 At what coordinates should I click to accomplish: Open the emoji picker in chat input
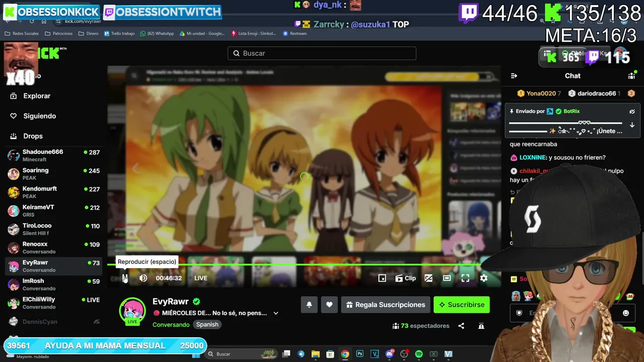pyautogui.click(x=626, y=313)
